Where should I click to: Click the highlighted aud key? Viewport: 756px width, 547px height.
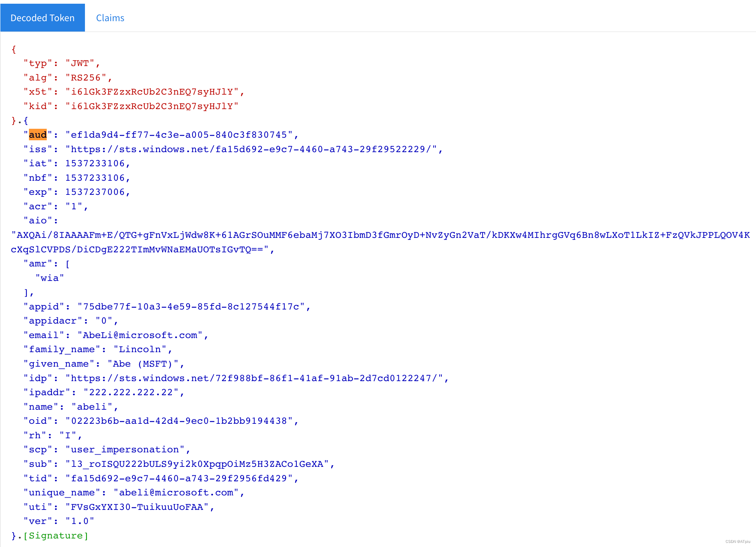point(38,135)
